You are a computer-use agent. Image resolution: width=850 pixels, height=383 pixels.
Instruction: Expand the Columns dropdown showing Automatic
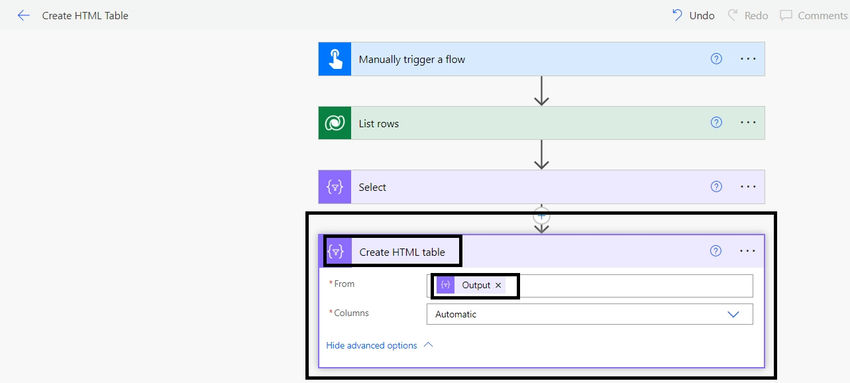(x=589, y=314)
